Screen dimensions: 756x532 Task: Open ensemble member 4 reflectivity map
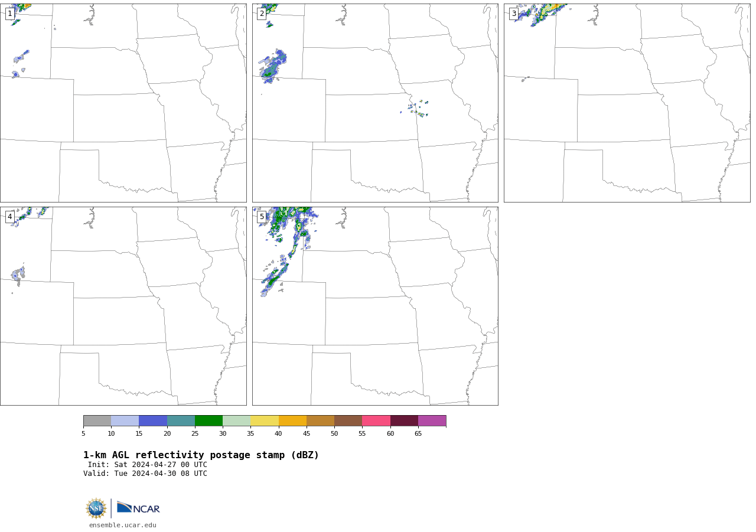click(123, 306)
